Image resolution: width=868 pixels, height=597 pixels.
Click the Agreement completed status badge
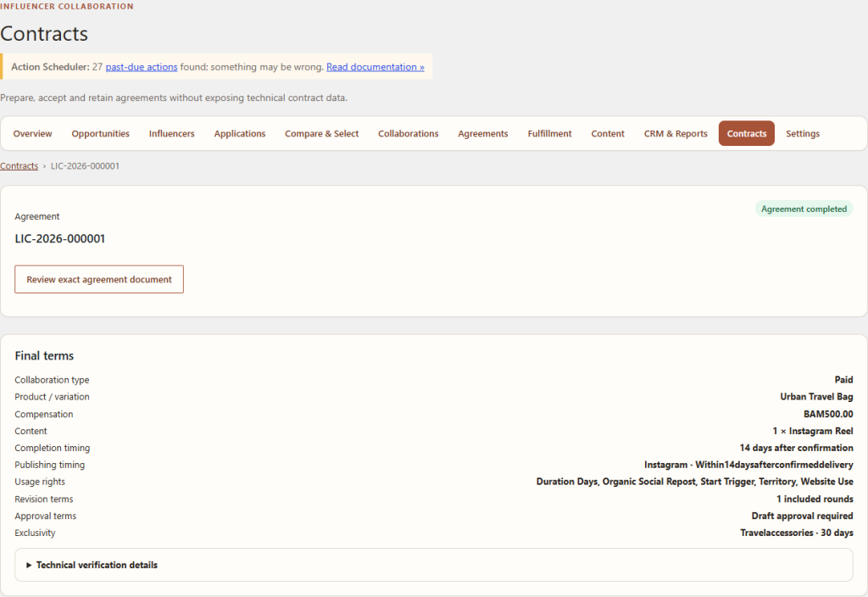(x=804, y=209)
